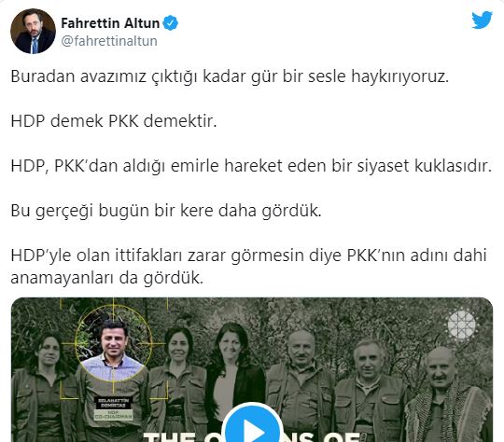
Task: Click the video title text 'THE'
Action: (169, 436)
